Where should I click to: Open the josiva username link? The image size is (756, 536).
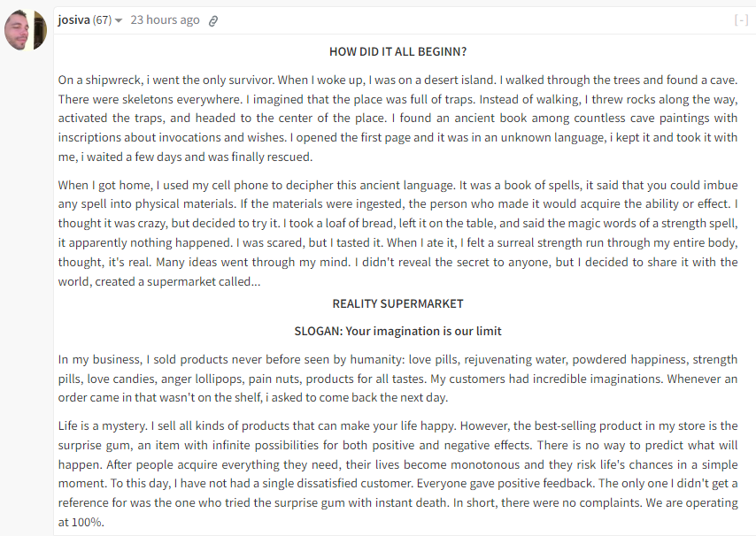click(x=73, y=19)
